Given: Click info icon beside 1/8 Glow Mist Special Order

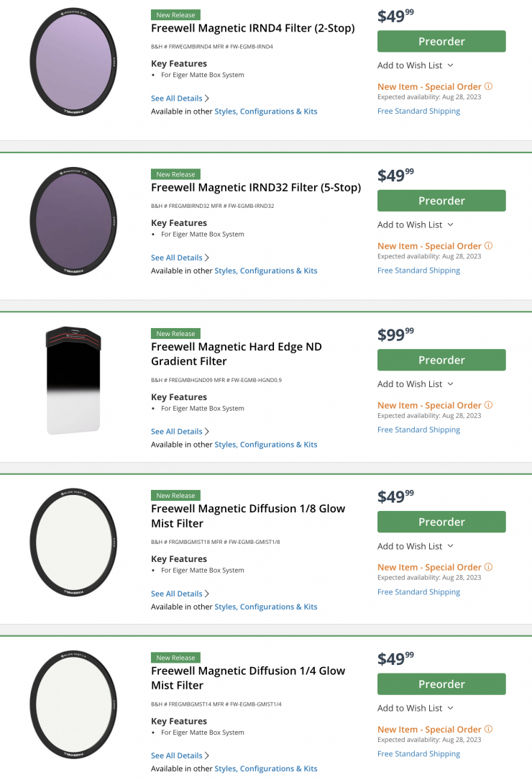Looking at the screenshot, I should 489,567.
